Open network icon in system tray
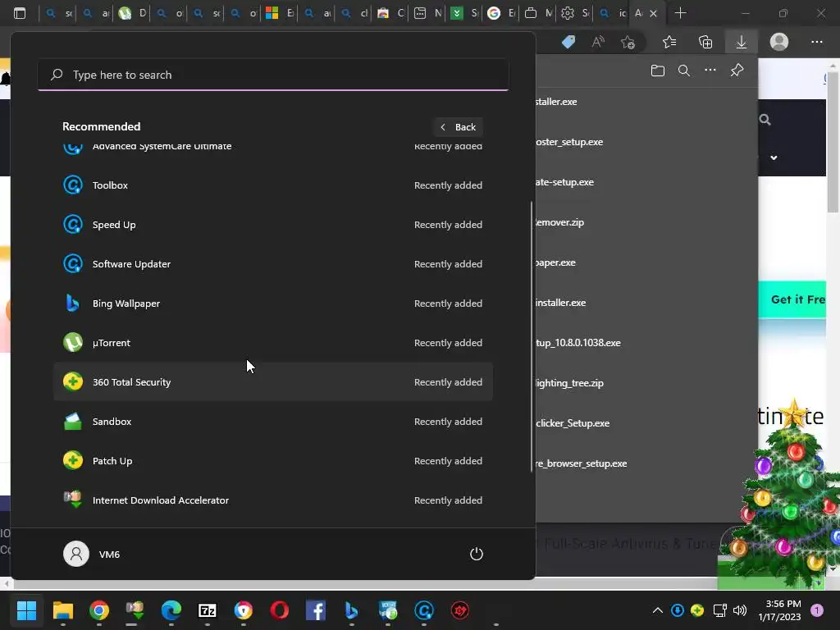840x630 pixels. (719, 610)
